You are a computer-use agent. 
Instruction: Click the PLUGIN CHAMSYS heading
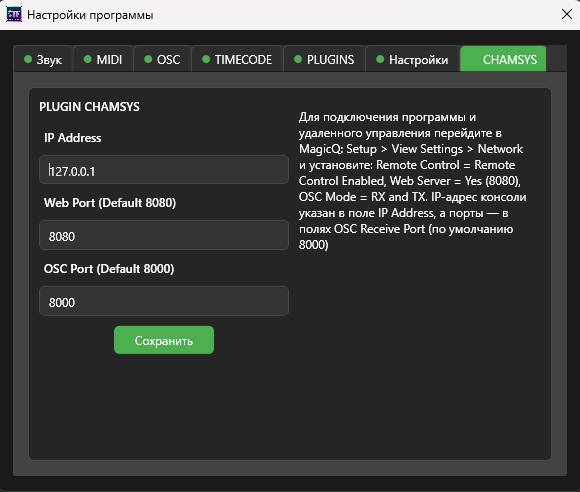click(x=90, y=107)
